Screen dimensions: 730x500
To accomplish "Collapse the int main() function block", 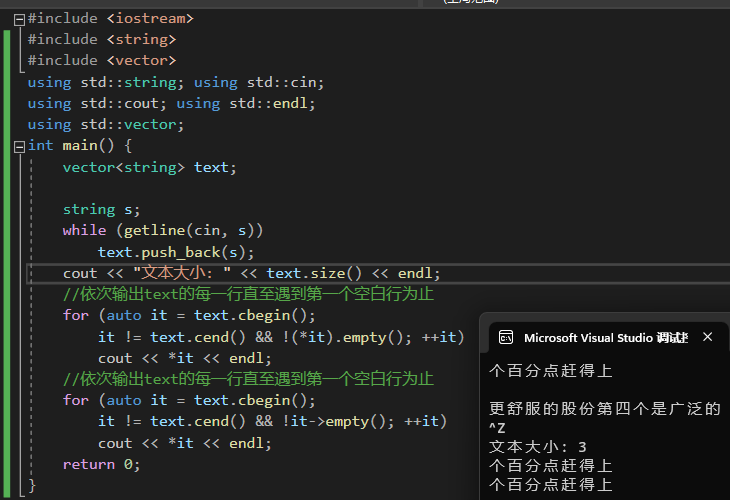I will tap(19, 146).
